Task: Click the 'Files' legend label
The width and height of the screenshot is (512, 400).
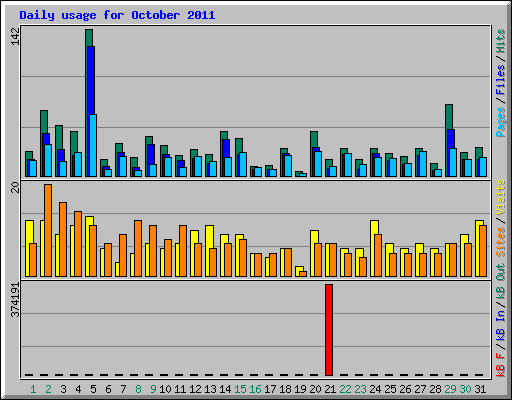Action: (x=500, y=79)
